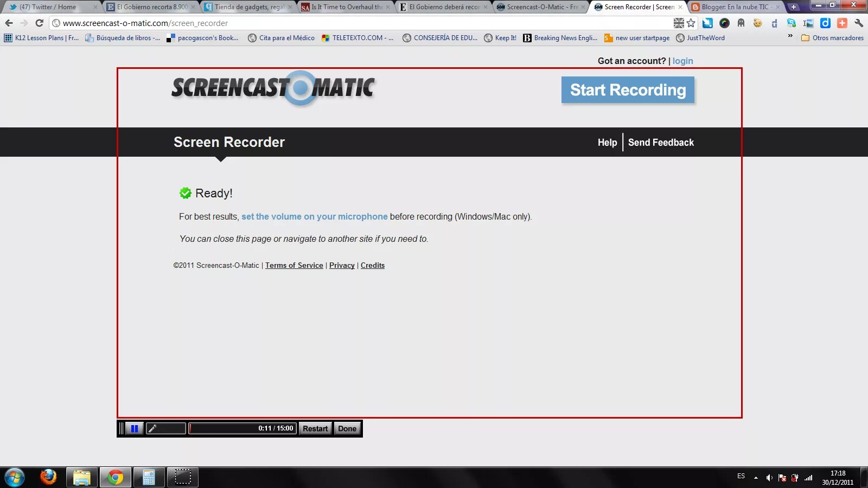This screenshot has height=488, width=868.
Task: Open 'Keep It!' bookmark
Action: click(500, 38)
